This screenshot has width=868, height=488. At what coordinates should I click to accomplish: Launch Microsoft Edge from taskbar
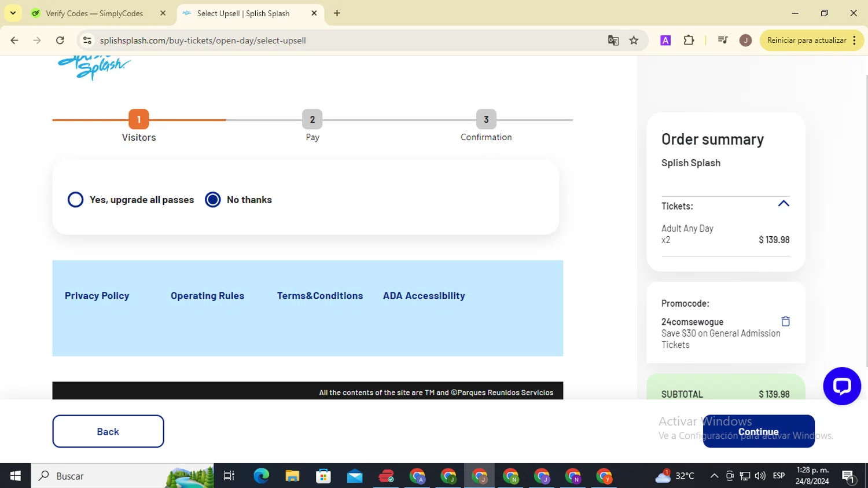pyautogui.click(x=262, y=476)
